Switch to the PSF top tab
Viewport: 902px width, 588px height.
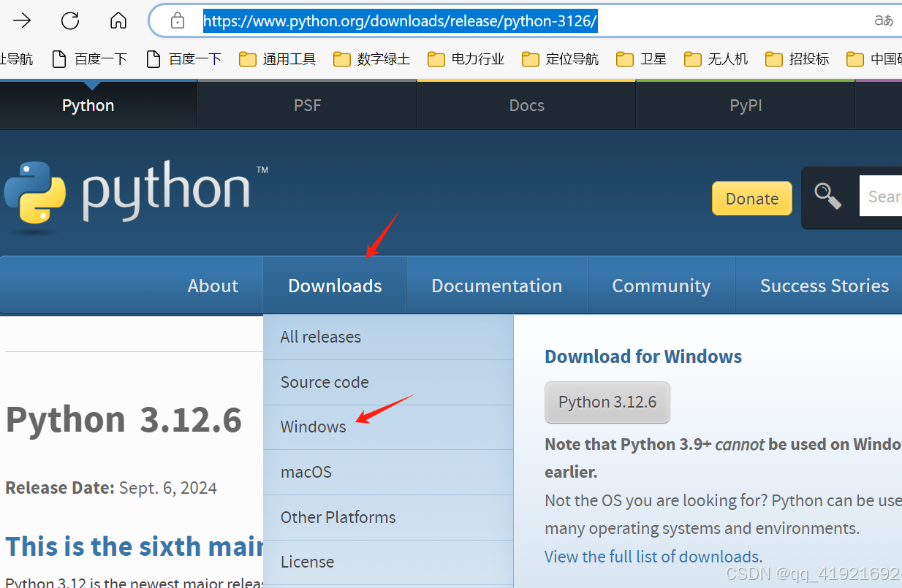coord(307,105)
